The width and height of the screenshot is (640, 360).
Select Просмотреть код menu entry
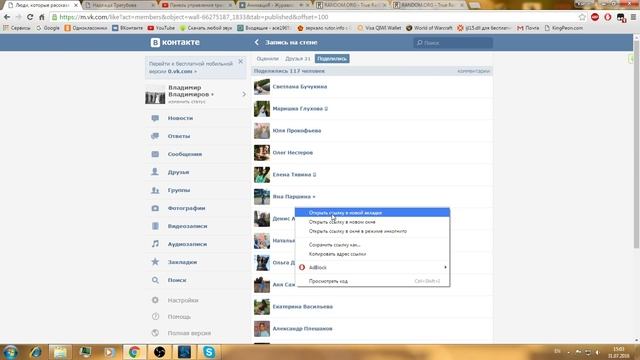click(x=373, y=281)
